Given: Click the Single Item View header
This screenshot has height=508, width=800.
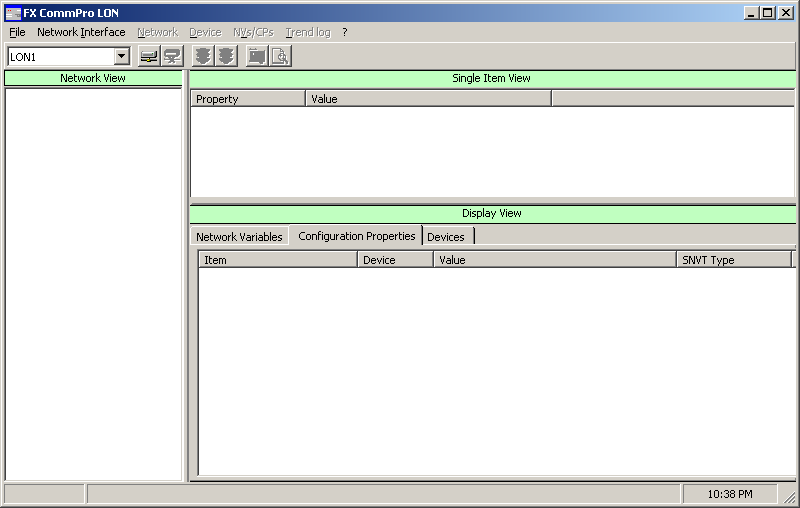Looking at the screenshot, I should 492,78.
